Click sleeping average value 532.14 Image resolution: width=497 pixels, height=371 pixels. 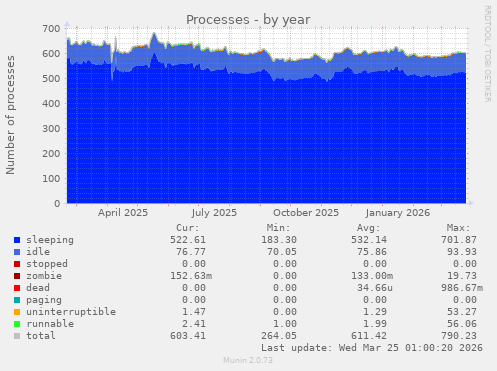[x=369, y=240]
